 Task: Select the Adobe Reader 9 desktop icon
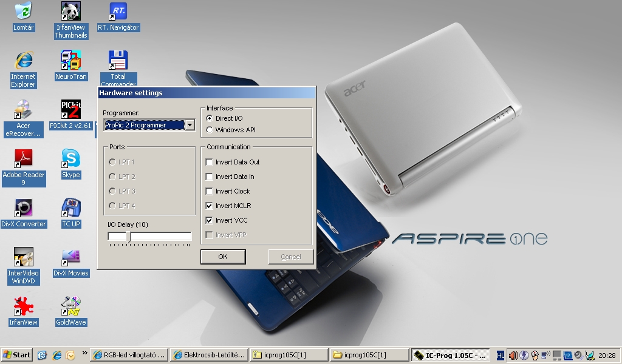pyautogui.click(x=24, y=167)
